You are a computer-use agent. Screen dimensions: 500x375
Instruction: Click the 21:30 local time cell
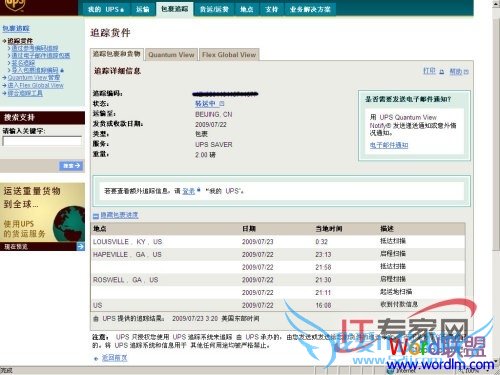[x=323, y=280]
